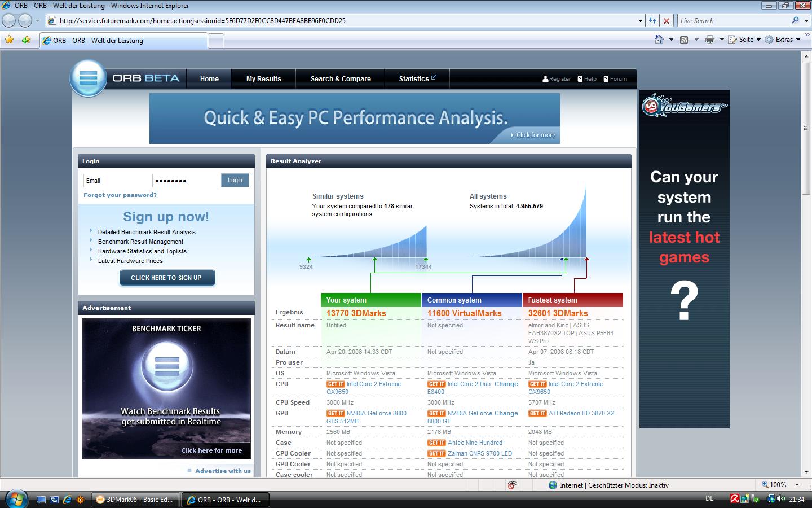Click the Quick & Easy PC Performance Analysis banner
The image size is (812, 508).
pyautogui.click(x=355, y=119)
